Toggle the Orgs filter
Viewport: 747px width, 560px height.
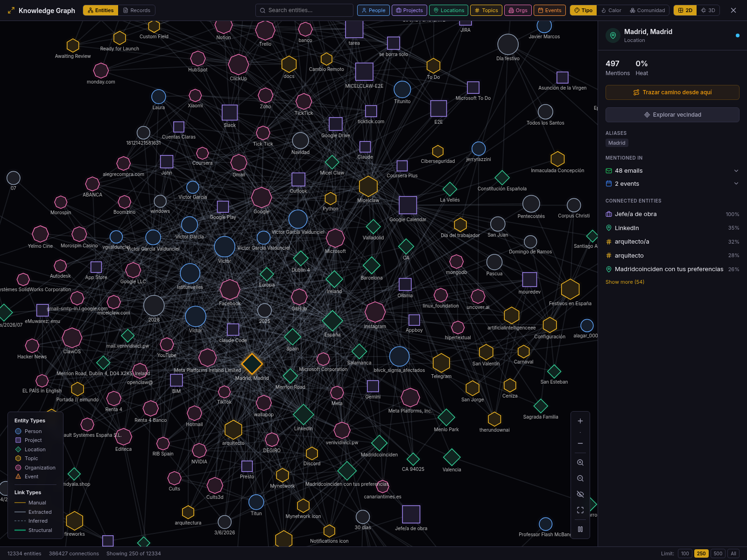(x=518, y=10)
